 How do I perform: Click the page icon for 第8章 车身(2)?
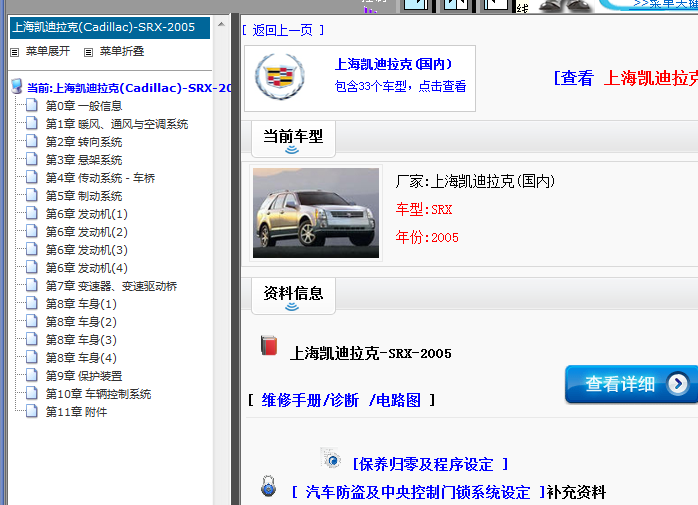point(32,321)
